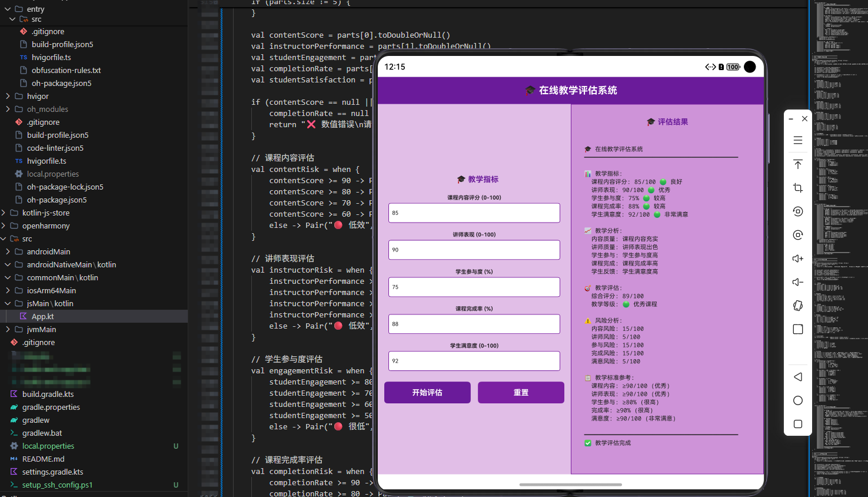
Task: Click the 综合评分: 89/100 result line
Action: tap(617, 296)
